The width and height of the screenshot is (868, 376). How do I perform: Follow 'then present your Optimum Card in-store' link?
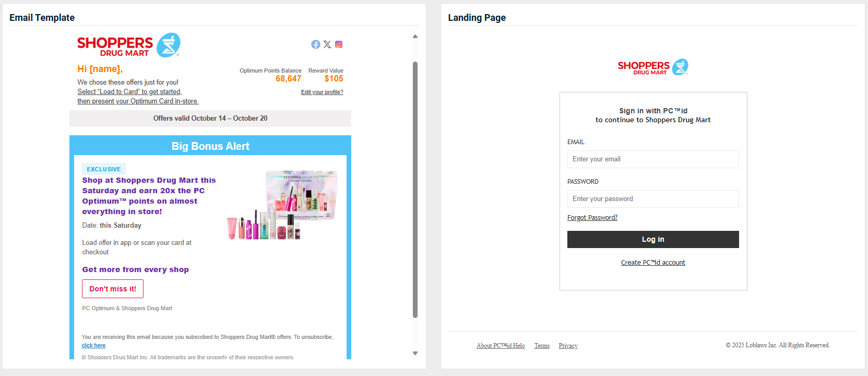pyautogui.click(x=138, y=101)
